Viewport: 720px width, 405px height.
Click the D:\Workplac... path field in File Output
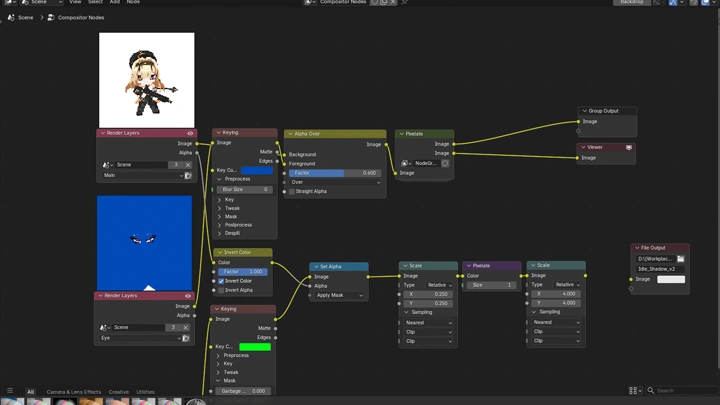pos(655,259)
